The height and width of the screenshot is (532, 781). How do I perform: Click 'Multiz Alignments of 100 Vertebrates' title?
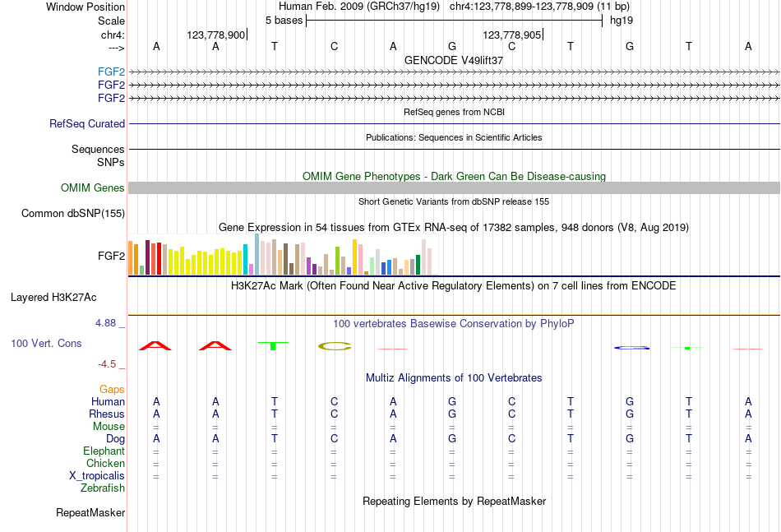[x=454, y=378]
